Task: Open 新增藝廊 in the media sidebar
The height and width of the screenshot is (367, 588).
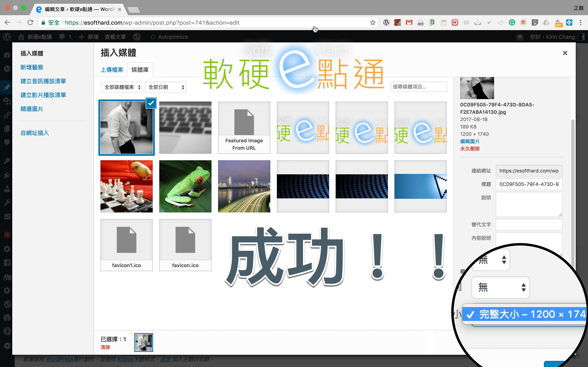Action: tap(32, 67)
